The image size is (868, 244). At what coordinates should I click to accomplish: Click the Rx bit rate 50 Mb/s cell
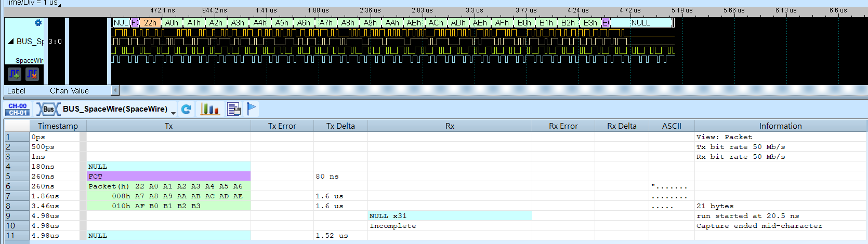(780, 157)
